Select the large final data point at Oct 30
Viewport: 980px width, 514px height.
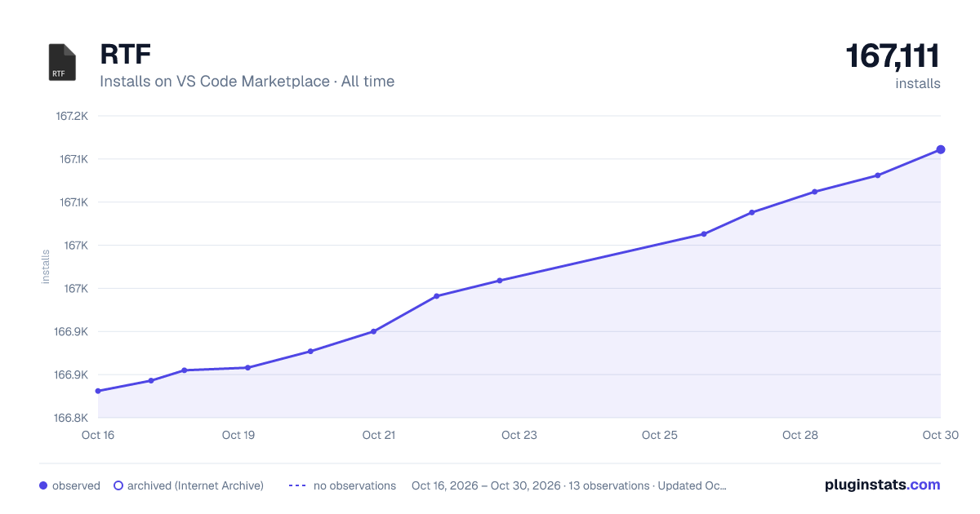pos(941,149)
